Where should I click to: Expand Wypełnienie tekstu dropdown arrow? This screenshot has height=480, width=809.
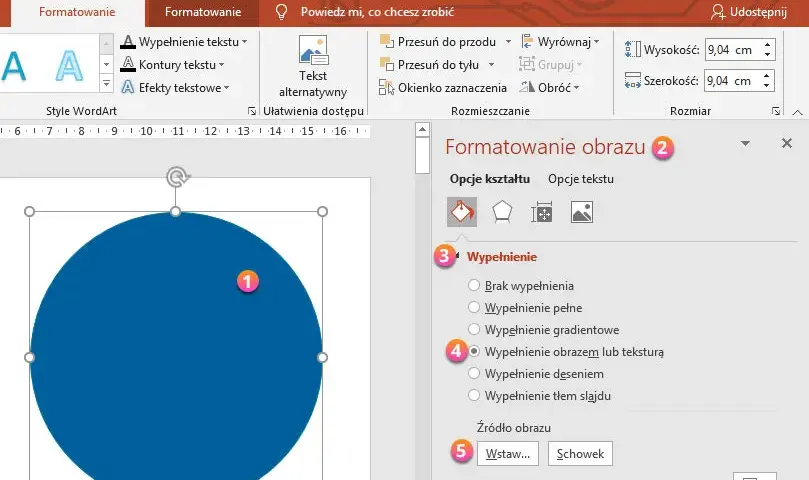click(245, 42)
